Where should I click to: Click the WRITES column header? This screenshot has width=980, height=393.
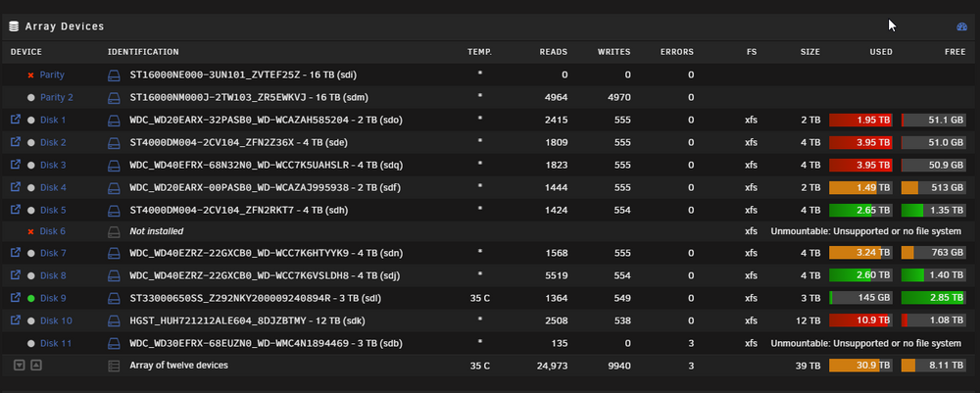(613, 52)
